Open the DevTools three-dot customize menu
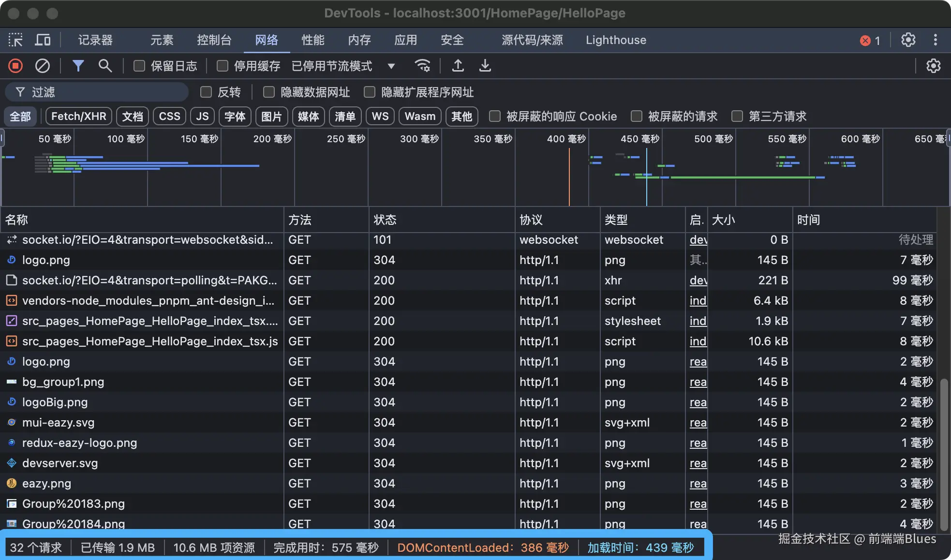 point(935,40)
